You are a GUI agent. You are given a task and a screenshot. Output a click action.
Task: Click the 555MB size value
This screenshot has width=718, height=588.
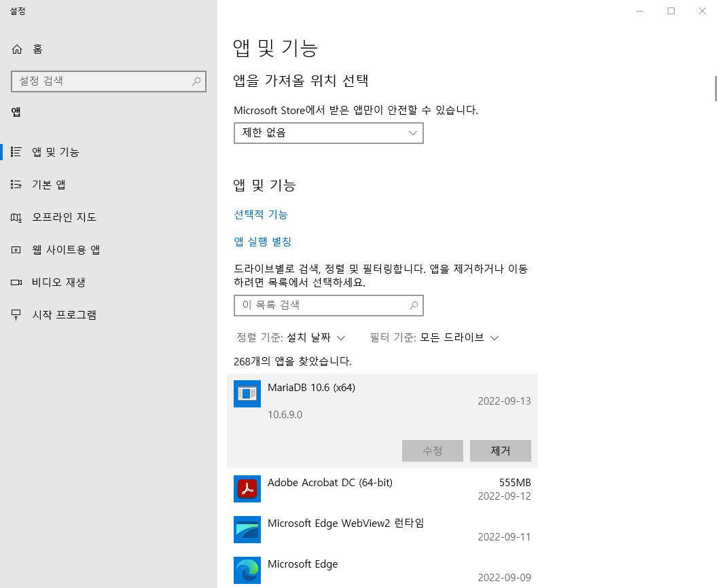[515, 482]
